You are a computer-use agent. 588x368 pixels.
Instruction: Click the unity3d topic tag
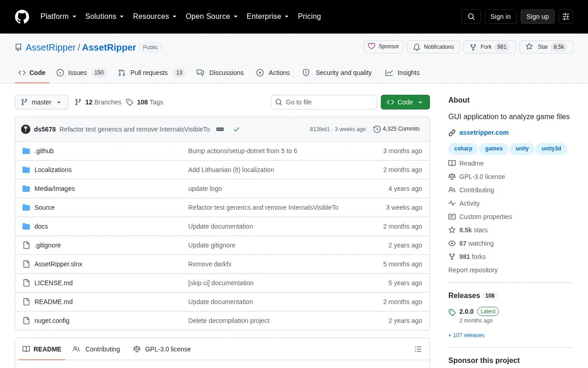coord(551,149)
